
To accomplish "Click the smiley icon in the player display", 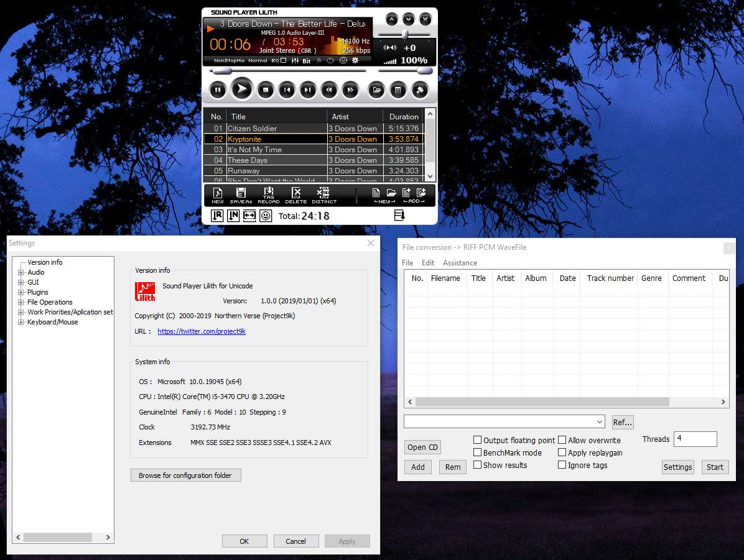I will click(x=343, y=61).
